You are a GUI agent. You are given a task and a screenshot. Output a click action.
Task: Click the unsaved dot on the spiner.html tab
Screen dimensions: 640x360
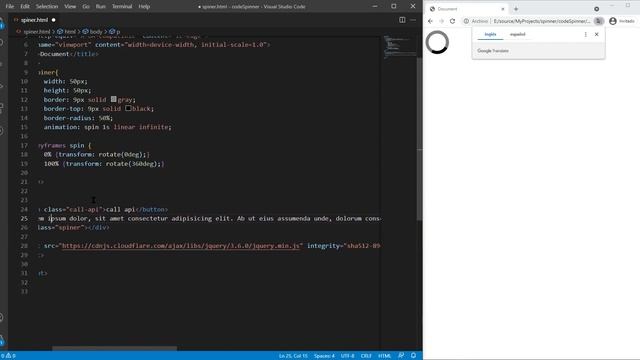53,20
